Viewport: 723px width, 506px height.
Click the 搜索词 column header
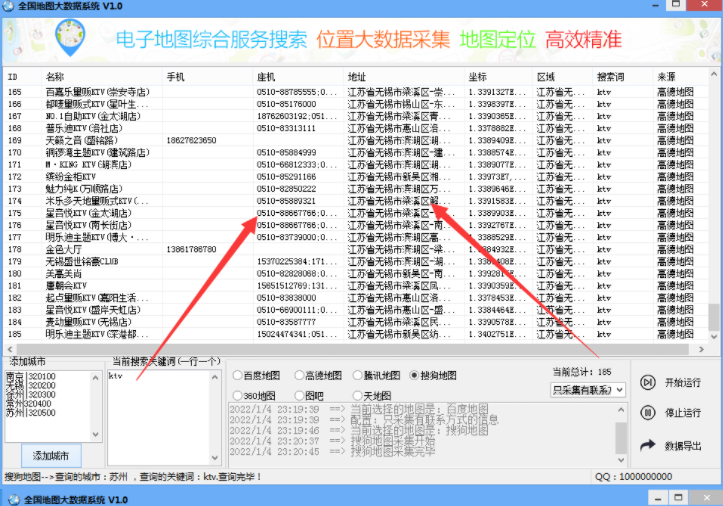(x=623, y=77)
